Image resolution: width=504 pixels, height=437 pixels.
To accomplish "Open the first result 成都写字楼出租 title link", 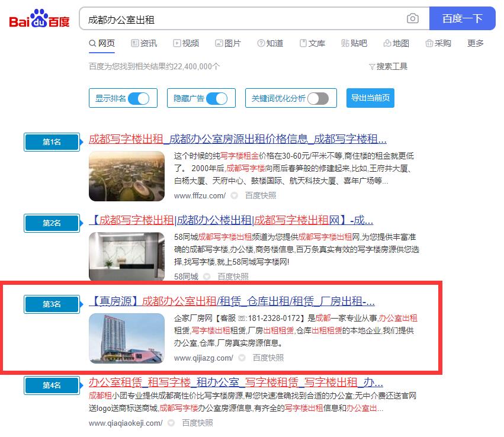I will 237,140.
